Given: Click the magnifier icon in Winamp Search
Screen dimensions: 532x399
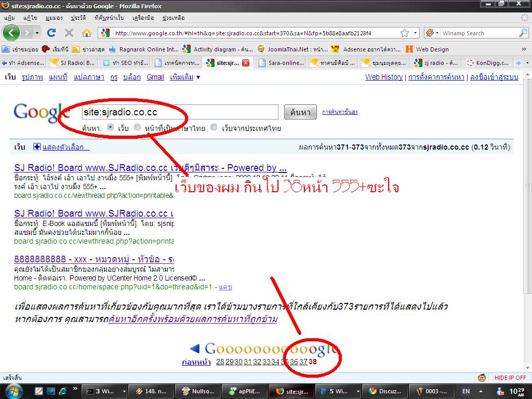Looking at the screenshot, I should 523,33.
